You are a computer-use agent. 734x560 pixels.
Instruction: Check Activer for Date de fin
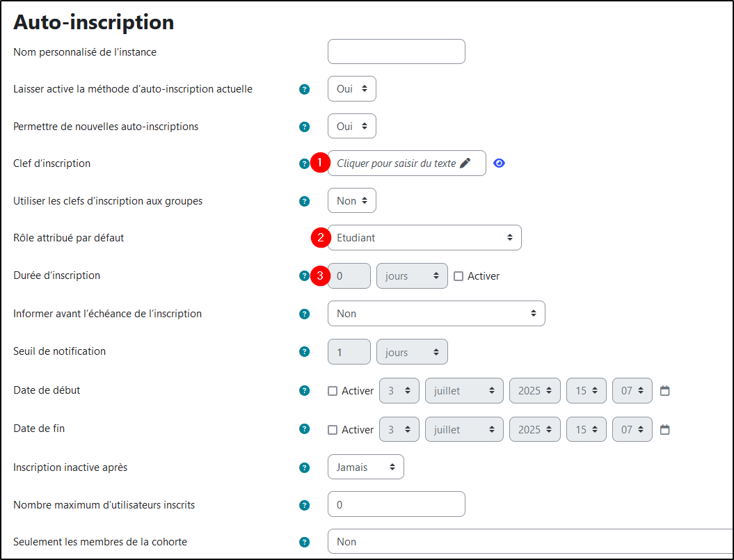pos(333,430)
